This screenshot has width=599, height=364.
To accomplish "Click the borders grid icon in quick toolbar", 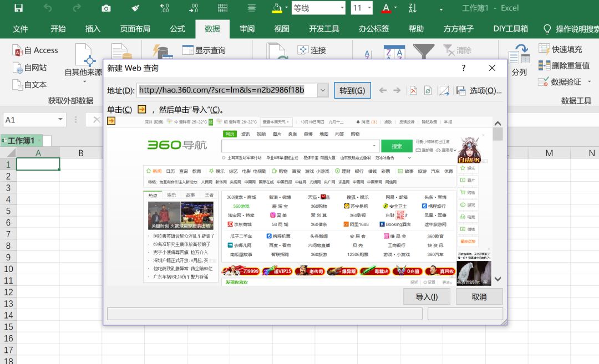I will pos(222,8).
